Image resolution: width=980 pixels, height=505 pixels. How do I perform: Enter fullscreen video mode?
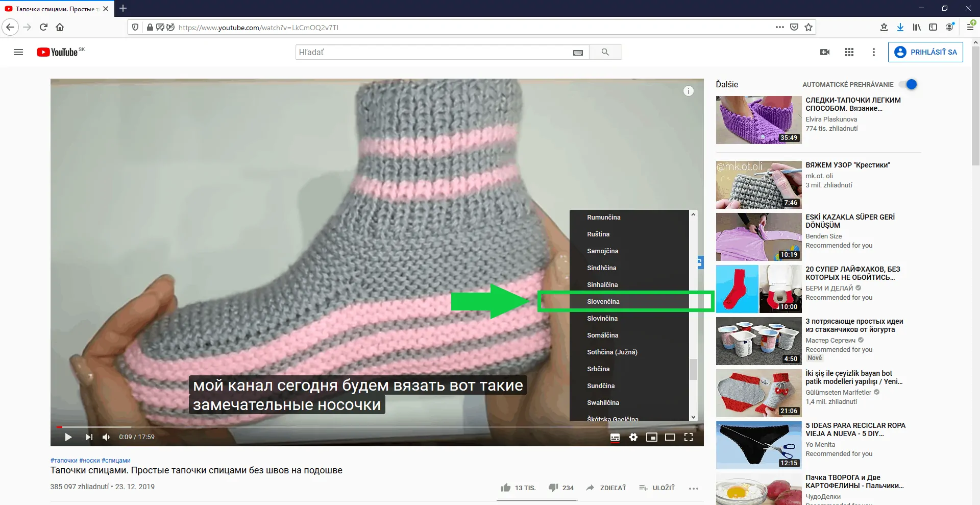(689, 437)
